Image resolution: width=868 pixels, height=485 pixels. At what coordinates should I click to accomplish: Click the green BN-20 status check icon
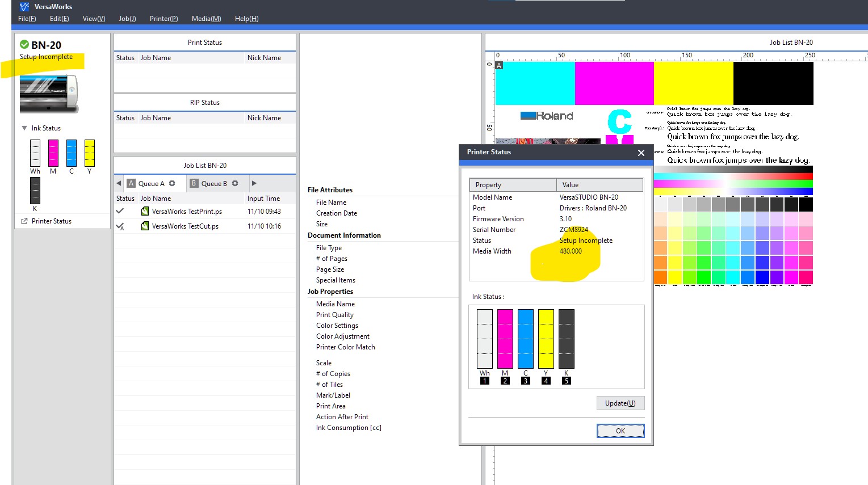click(x=24, y=44)
